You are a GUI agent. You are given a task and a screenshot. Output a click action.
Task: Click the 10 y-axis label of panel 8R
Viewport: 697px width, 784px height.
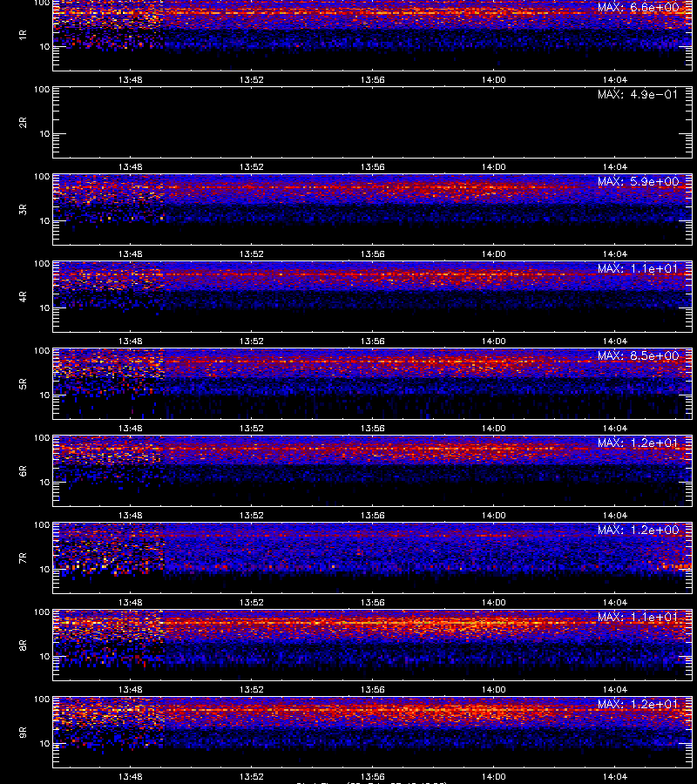point(44,656)
